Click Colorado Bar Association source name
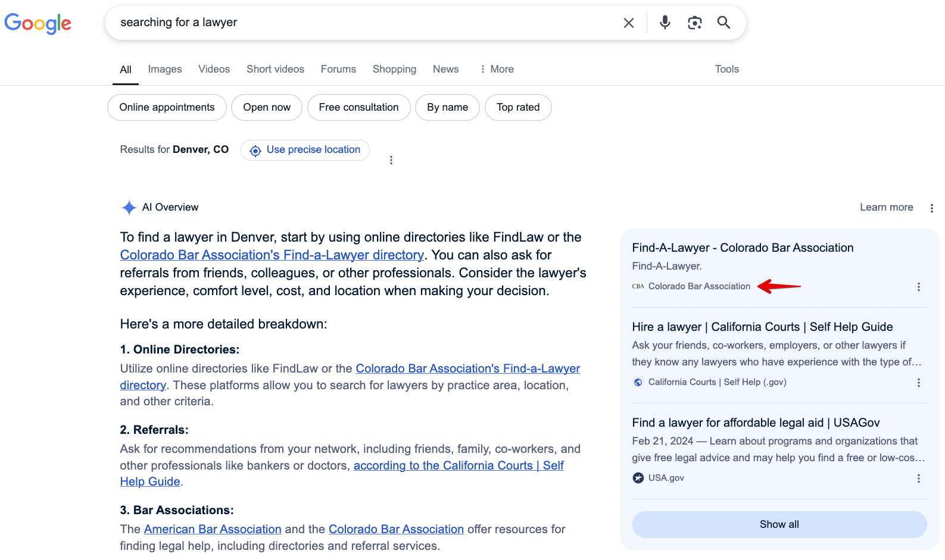The width and height of the screenshot is (945, 560). point(699,286)
